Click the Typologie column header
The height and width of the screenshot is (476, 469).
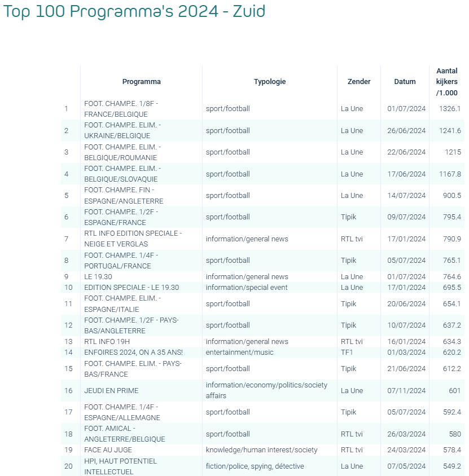[269, 82]
